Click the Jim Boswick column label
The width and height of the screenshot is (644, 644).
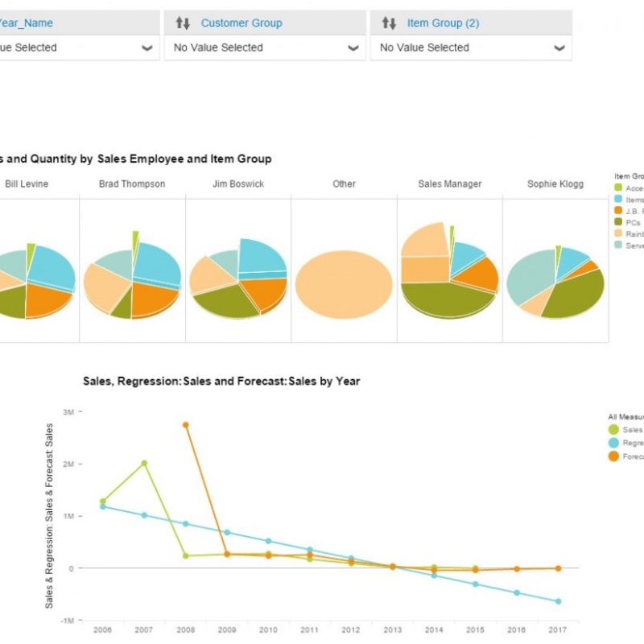coord(238,184)
